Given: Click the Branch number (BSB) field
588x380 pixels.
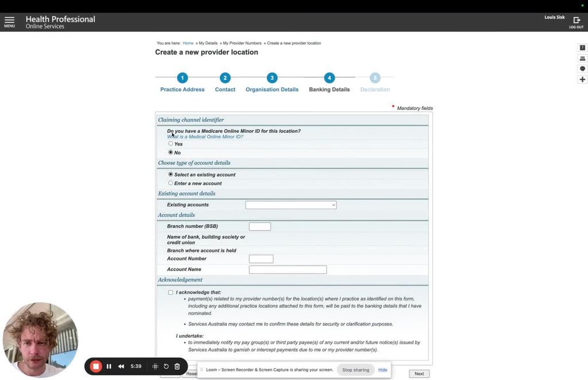Looking at the screenshot, I should [x=260, y=227].
